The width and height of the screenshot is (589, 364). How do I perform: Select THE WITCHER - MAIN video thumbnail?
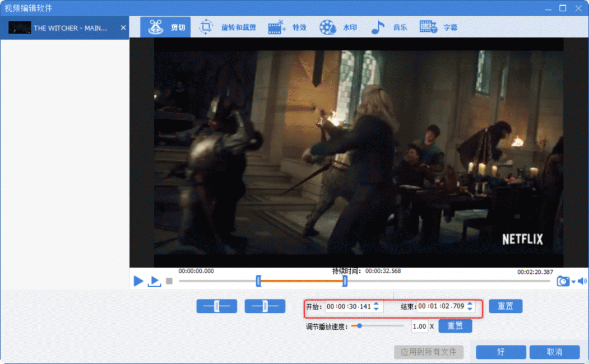click(20, 28)
